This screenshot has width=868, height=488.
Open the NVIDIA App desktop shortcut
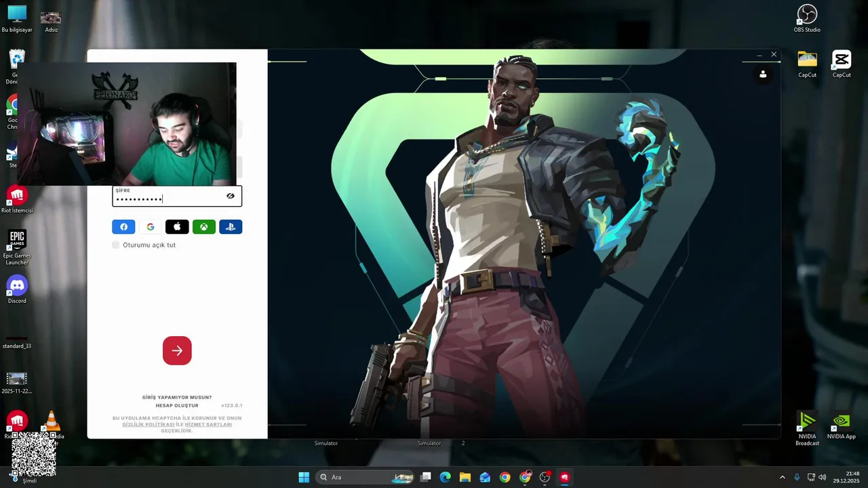[842, 426]
